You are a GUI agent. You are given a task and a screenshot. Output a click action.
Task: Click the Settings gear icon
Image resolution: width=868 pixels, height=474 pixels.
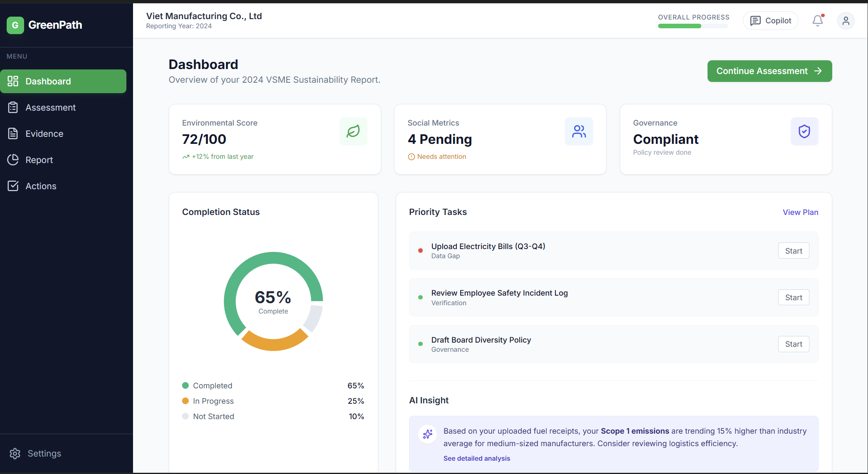pyautogui.click(x=15, y=454)
